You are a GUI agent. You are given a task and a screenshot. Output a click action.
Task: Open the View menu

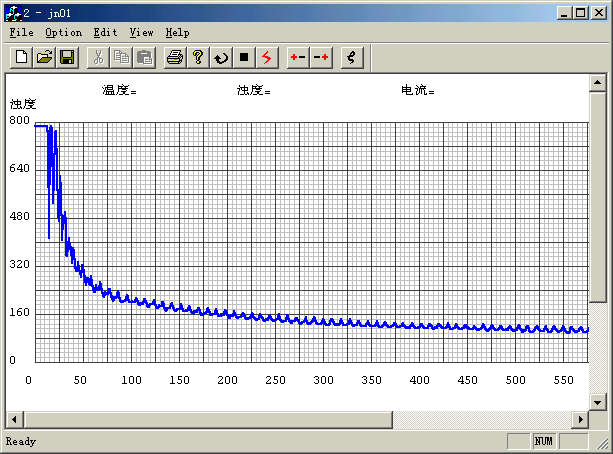coord(142,33)
